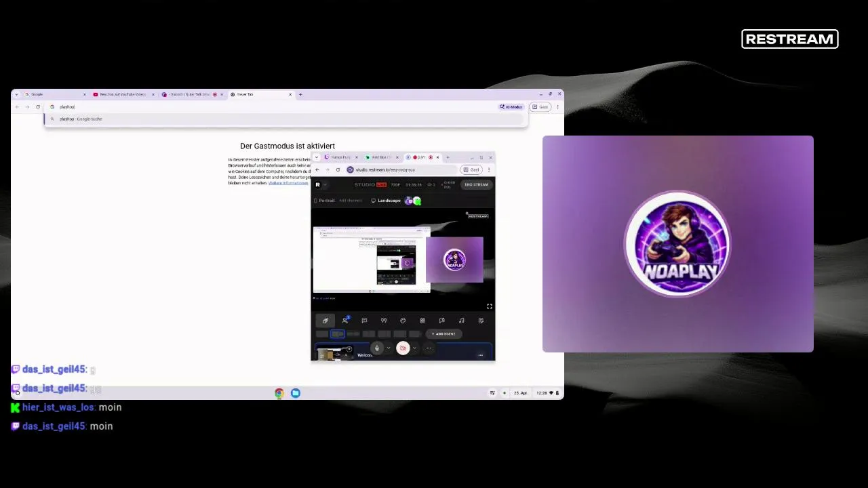Switch to the Google tab
868x488 pixels.
click(54, 94)
